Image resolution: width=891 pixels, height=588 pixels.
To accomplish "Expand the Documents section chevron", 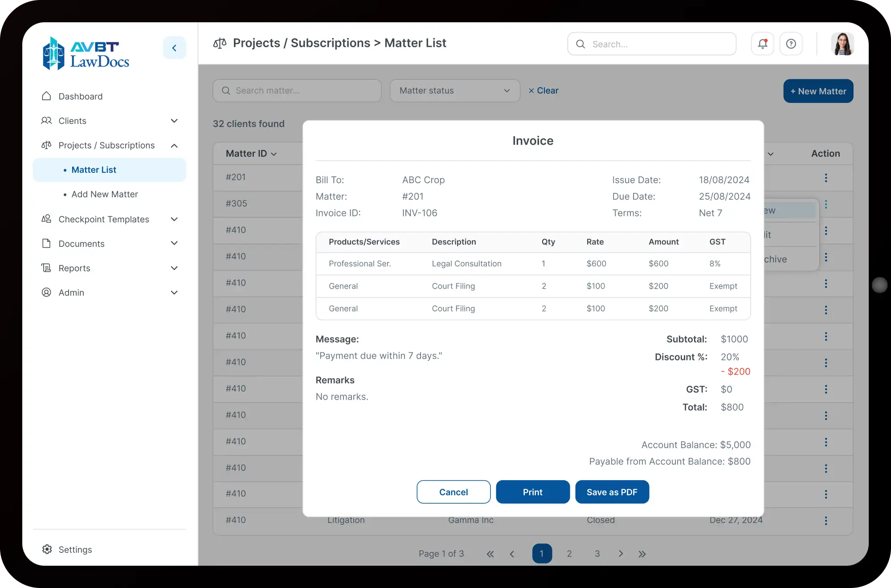I will pos(174,243).
